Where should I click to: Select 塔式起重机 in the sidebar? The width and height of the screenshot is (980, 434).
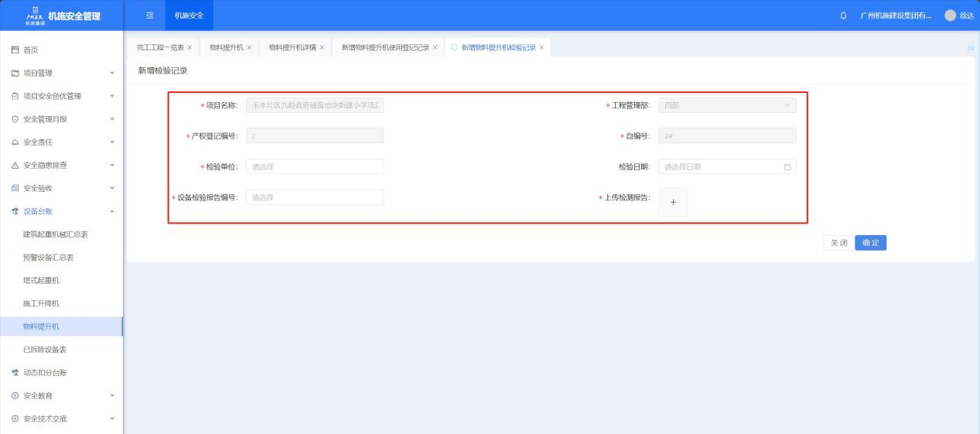(x=41, y=280)
